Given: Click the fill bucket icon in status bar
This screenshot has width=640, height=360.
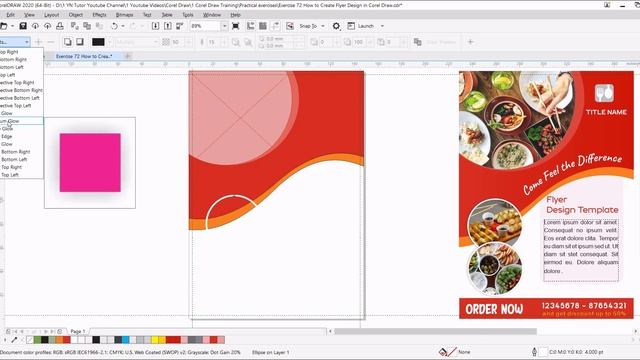Looking at the screenshot, I should tap(443, 352).
